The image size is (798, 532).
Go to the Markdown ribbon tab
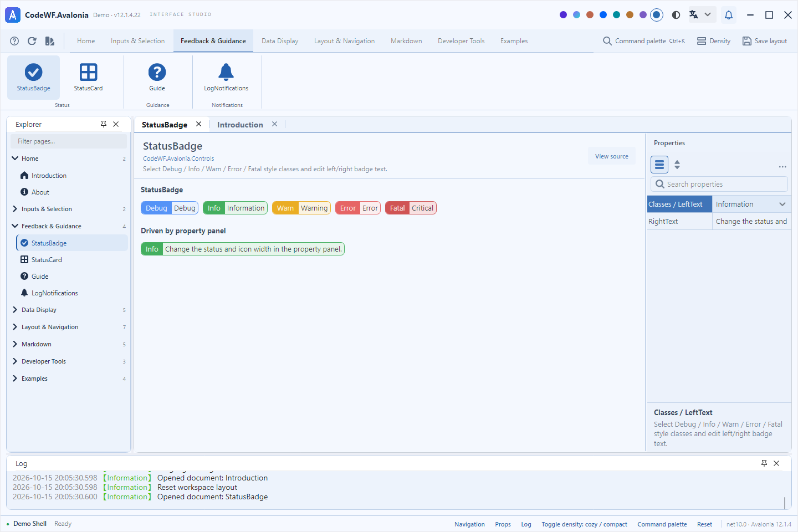[406, 41]
